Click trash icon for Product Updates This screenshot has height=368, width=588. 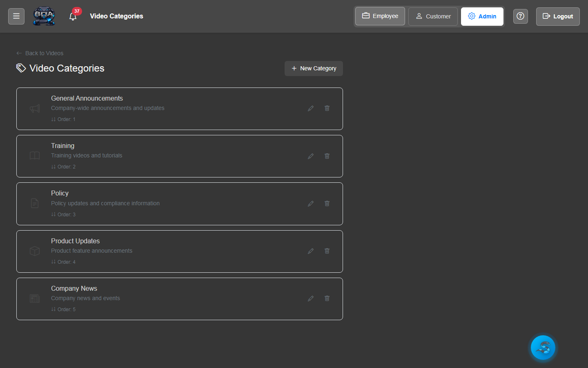click(x=327, y=251)
